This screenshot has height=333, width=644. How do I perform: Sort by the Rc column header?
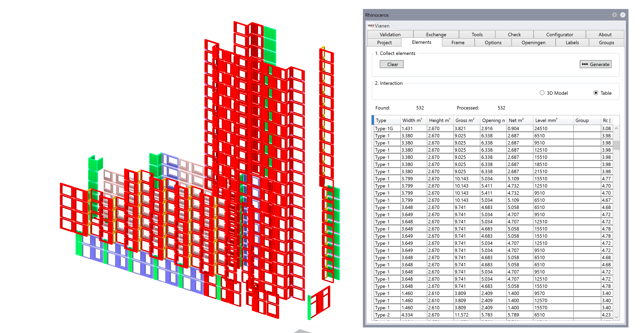pos(607,120)
